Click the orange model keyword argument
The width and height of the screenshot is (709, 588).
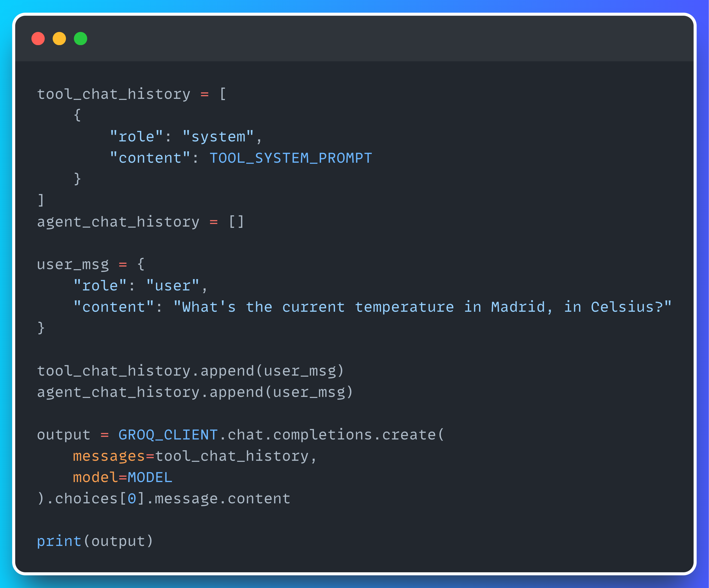(x=95, y=477)
